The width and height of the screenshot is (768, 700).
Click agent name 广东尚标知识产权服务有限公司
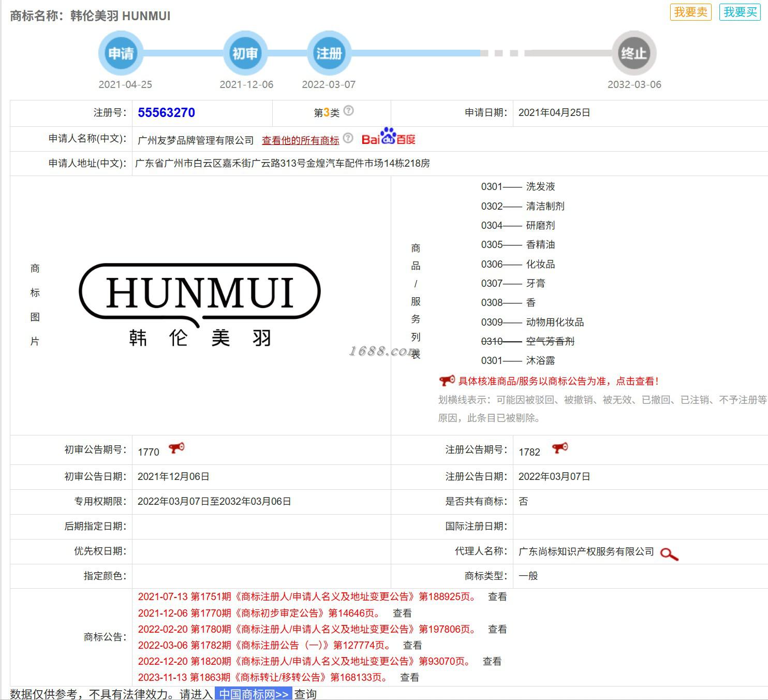pos(586,551)
